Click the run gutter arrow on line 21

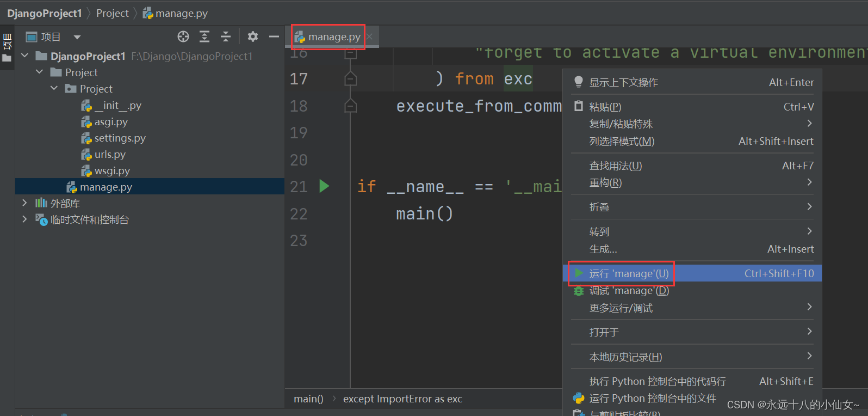pyautogui.click(x=324, y=186)
